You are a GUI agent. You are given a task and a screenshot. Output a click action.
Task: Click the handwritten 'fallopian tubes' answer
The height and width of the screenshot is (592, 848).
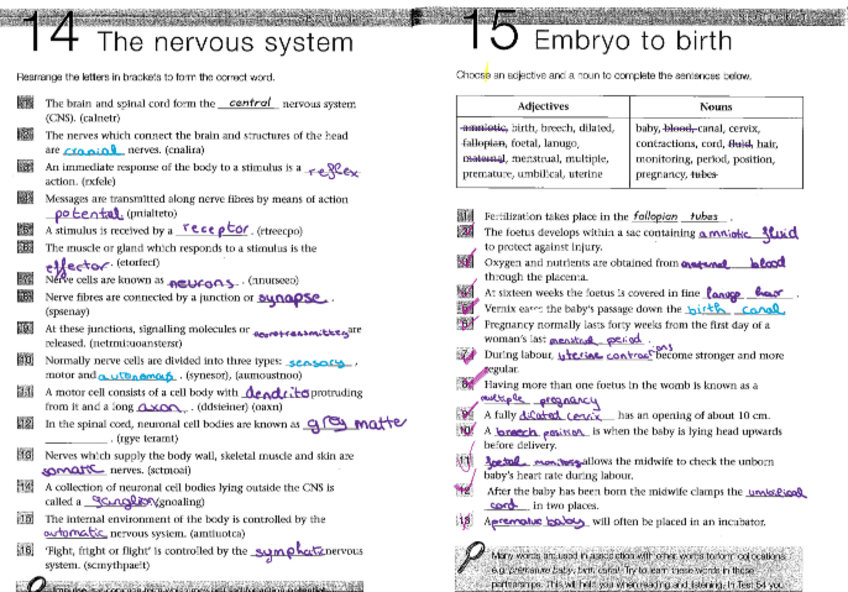[675, 216]
